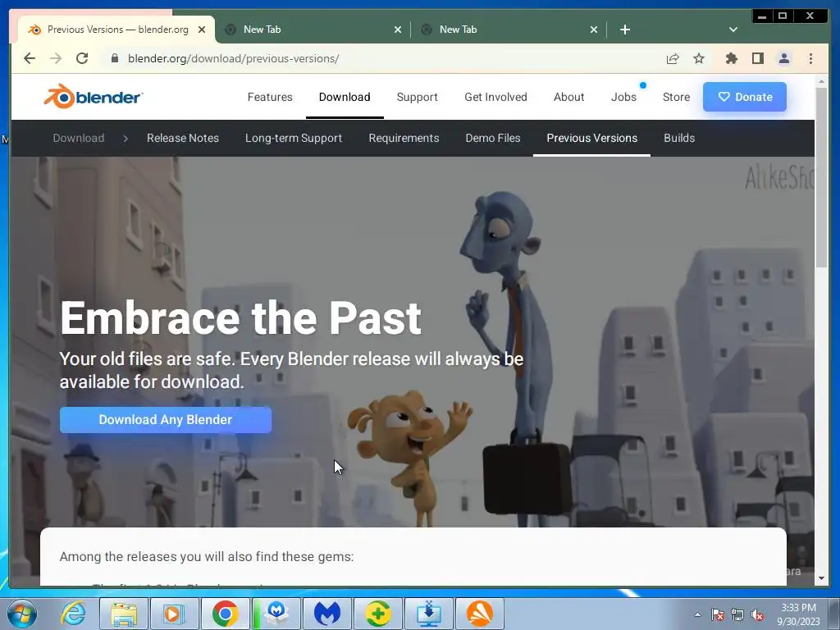Screen dimensions: 840x630
Task: Close the first New Tab
Action: 398,30
